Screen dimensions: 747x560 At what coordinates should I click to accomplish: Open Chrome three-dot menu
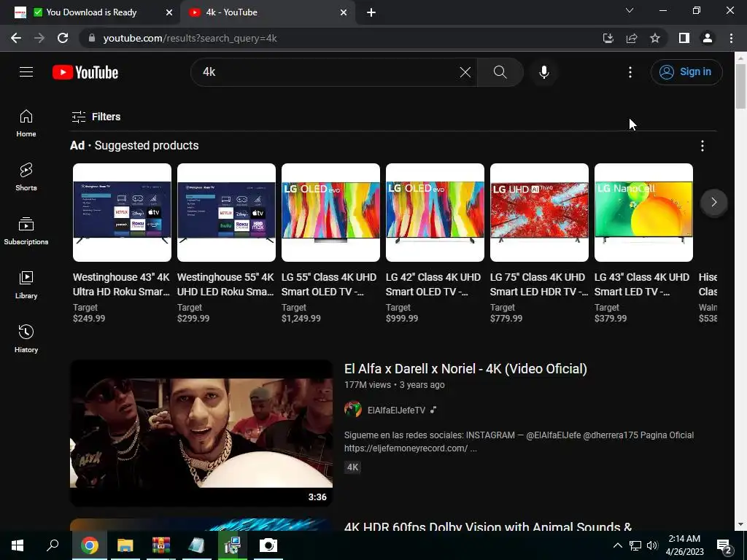[731, 38]
